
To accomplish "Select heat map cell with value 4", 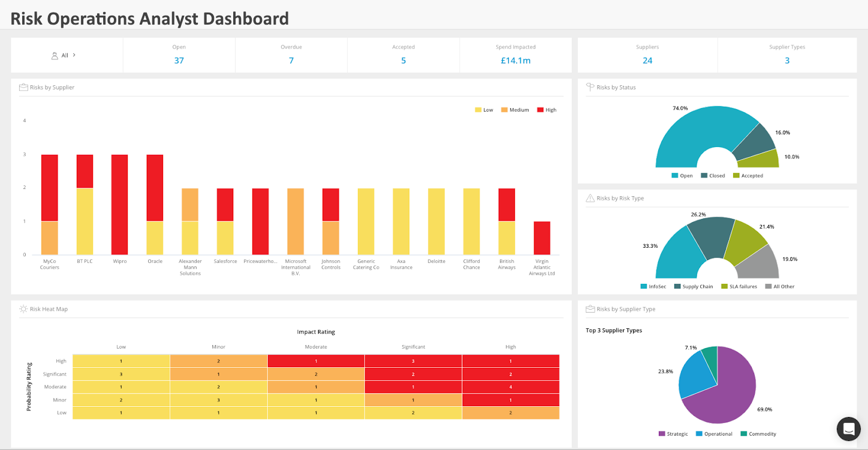I will [x=510, y=387].
